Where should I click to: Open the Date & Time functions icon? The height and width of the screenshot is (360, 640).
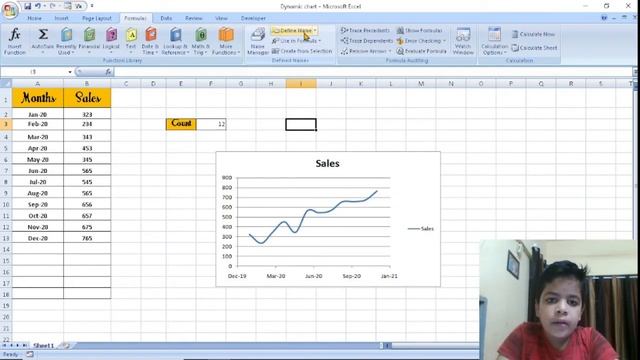point(151,34)
